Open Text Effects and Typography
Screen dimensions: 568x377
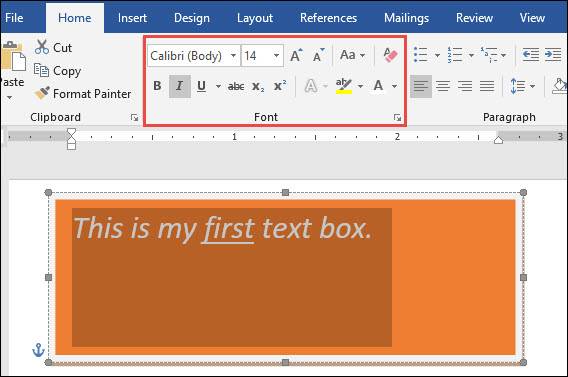coord(311,86)
